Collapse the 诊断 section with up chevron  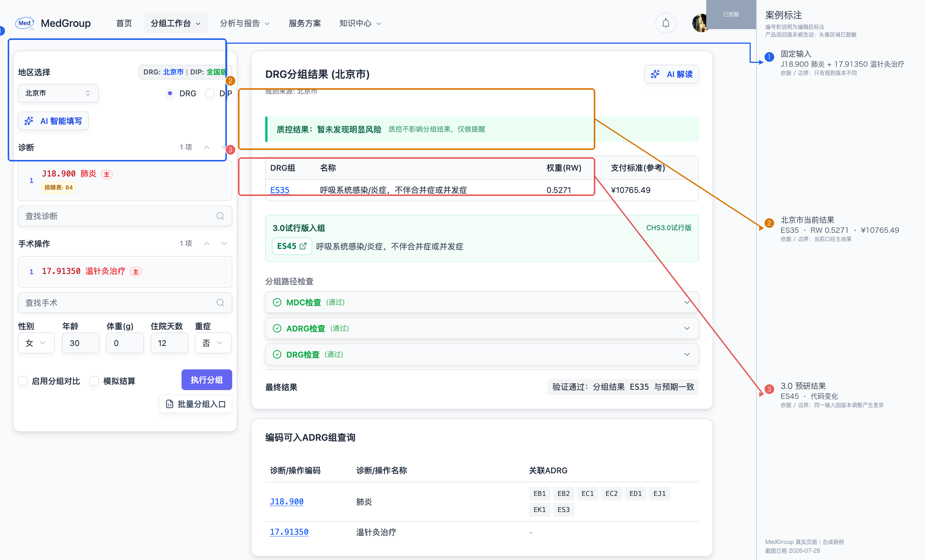click(x=207, y=147)
